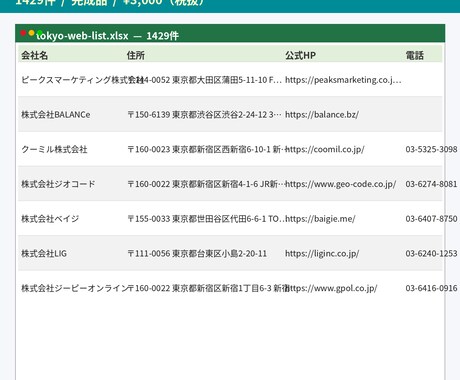
Task: Select address 〒155-0033 東京都世田谷区代田6-6-1
Action: tap(206, 219)
